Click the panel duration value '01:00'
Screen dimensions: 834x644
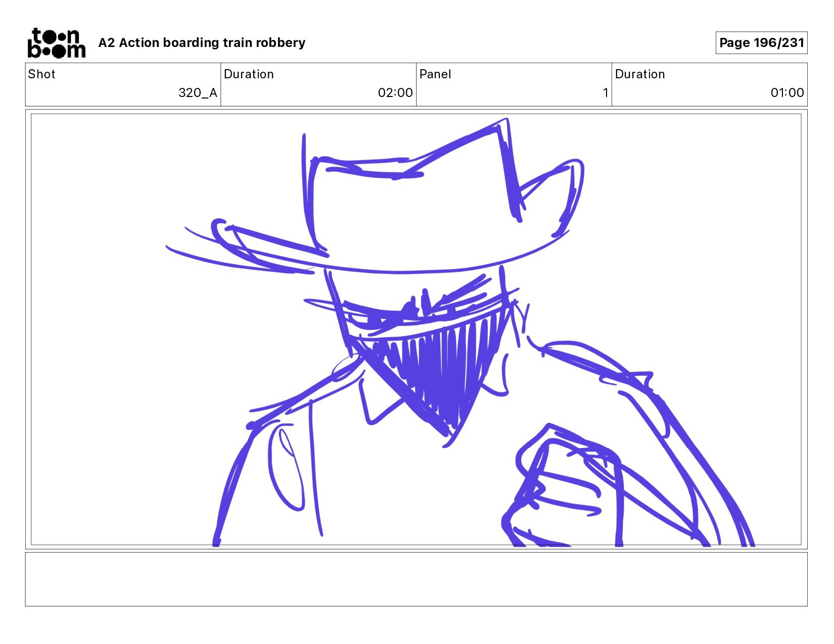(787, 93)
